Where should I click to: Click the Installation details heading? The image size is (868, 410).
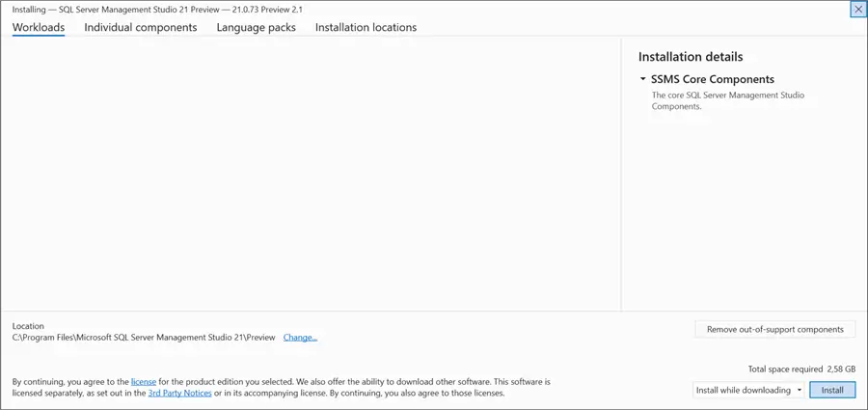(691, 57)
